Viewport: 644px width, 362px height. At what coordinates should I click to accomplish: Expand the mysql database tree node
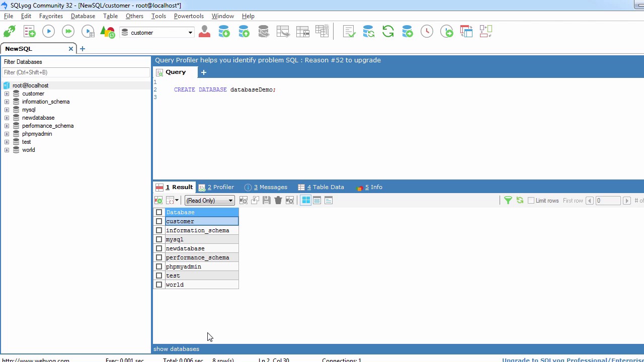[7, 110]
